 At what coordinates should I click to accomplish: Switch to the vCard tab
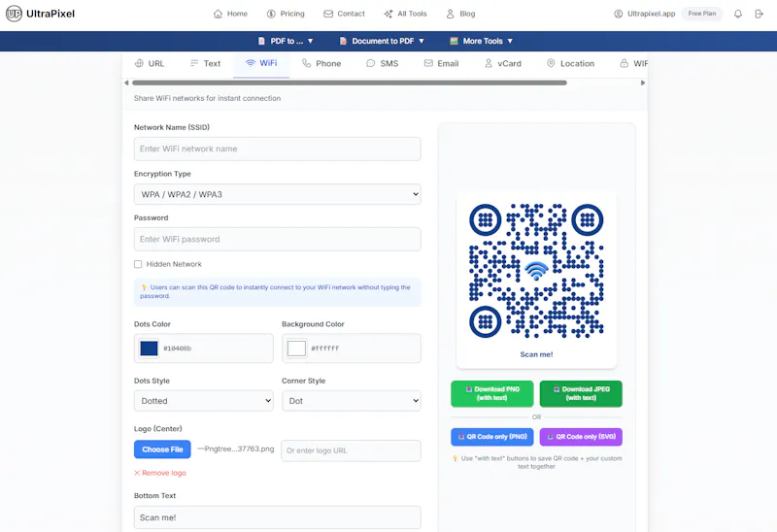click(x=502, y=63)
